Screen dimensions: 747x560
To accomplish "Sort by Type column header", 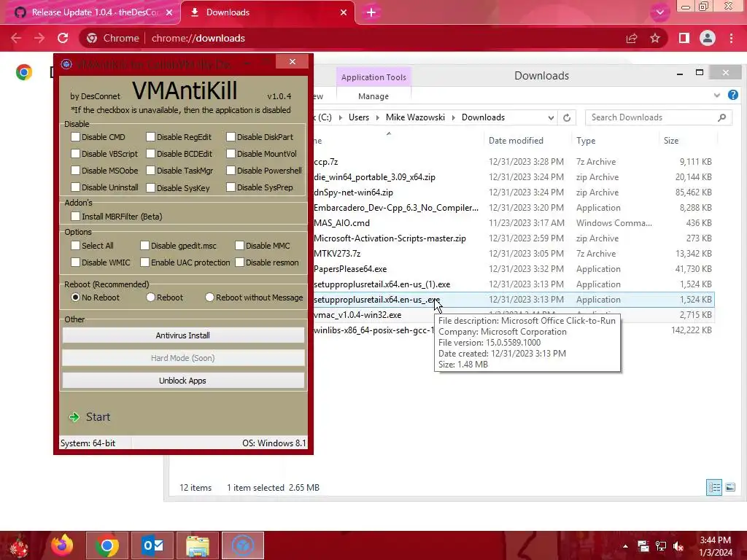I will (586, 141).
